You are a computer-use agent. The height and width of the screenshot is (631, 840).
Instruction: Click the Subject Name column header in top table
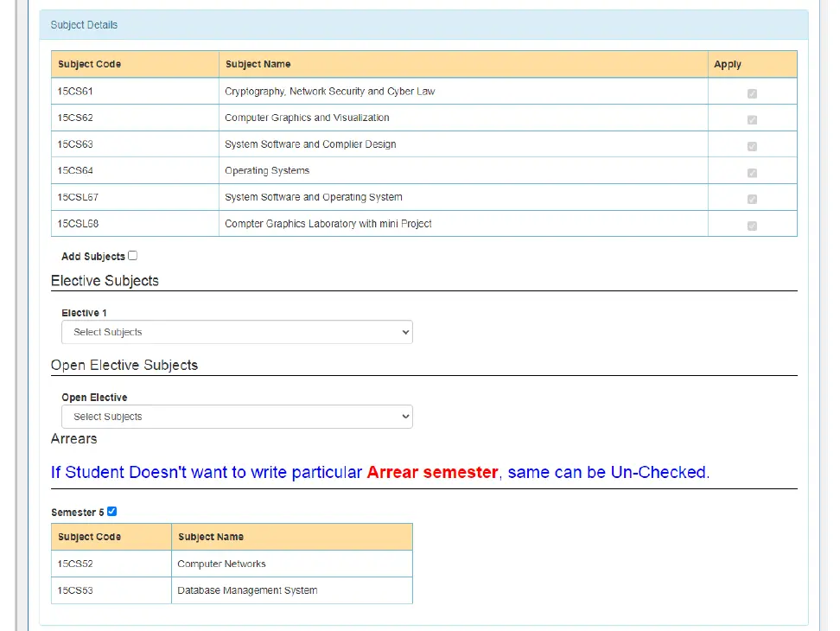pos(463,64)
